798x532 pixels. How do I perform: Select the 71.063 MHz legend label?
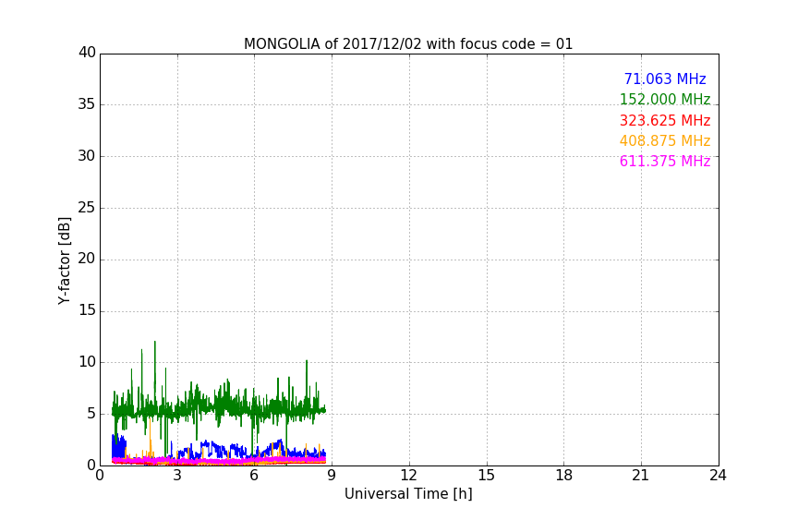pyautogui.click(x=665, y=79)
